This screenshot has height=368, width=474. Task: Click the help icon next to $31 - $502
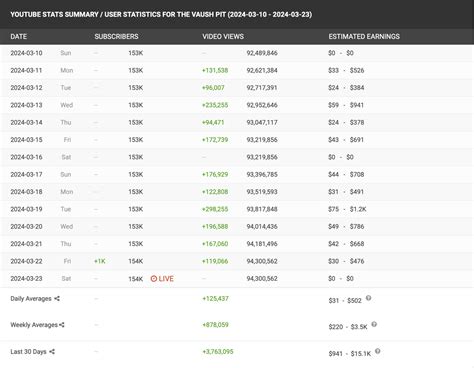click(368, 298)
